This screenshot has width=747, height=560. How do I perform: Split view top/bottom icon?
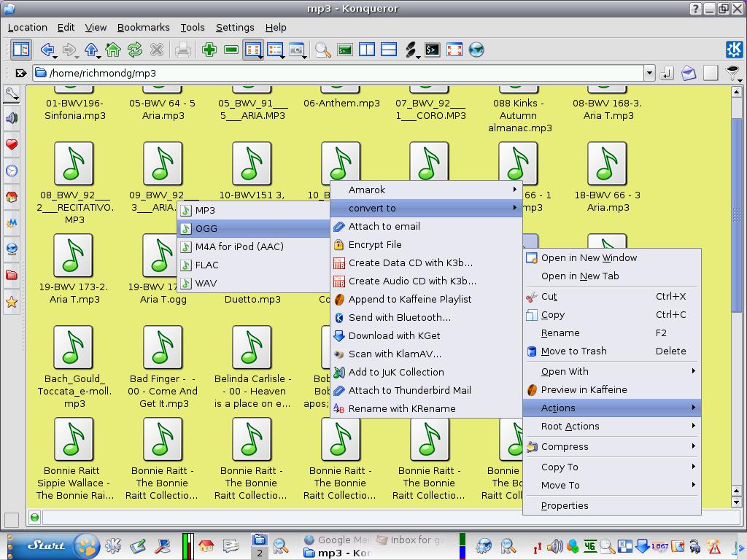pyautogui.click(x=389, y=50)
